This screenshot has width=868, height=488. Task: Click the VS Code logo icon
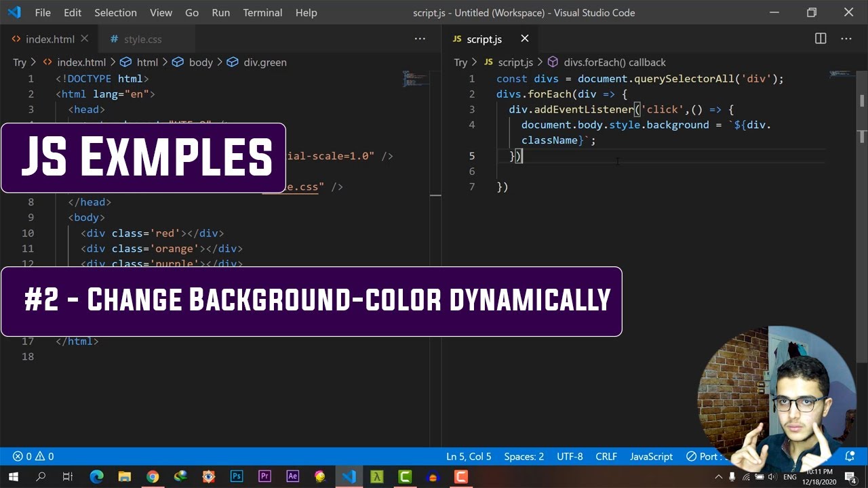click(x=14, y=12)
